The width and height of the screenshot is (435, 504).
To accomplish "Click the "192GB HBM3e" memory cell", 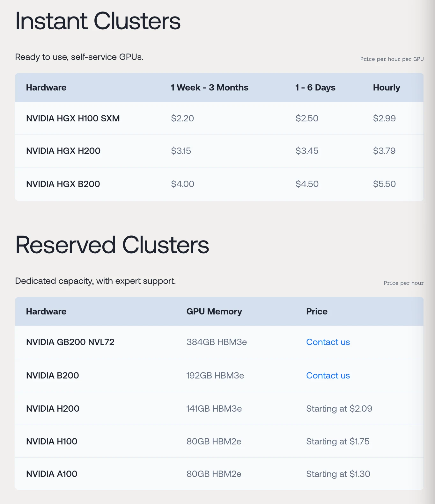I will [215, 375].
